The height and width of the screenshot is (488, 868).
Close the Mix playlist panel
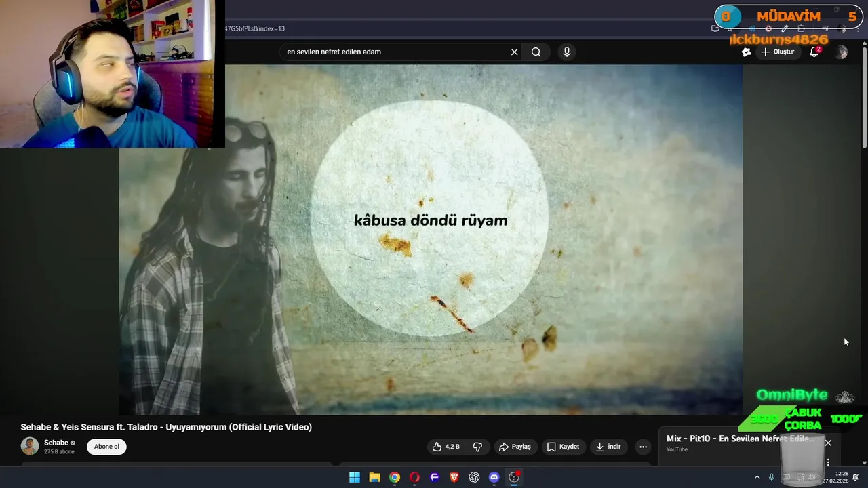click(x=828, y=443)
